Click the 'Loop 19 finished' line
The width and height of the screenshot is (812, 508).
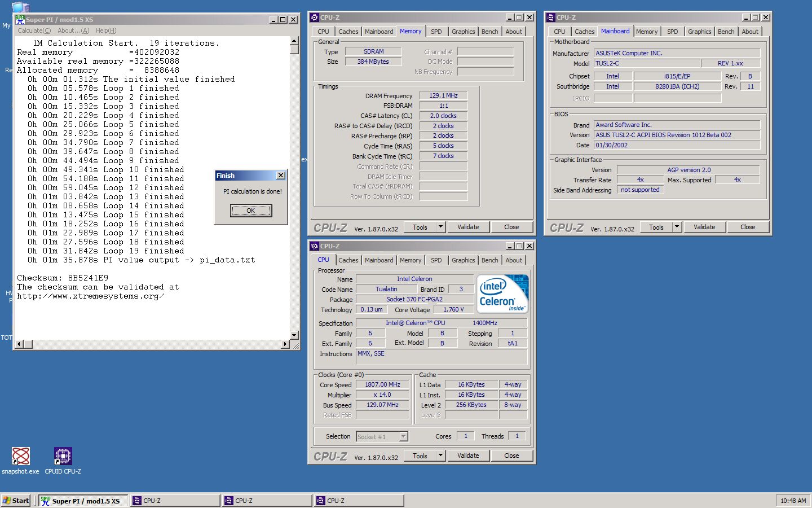(106, 251)
